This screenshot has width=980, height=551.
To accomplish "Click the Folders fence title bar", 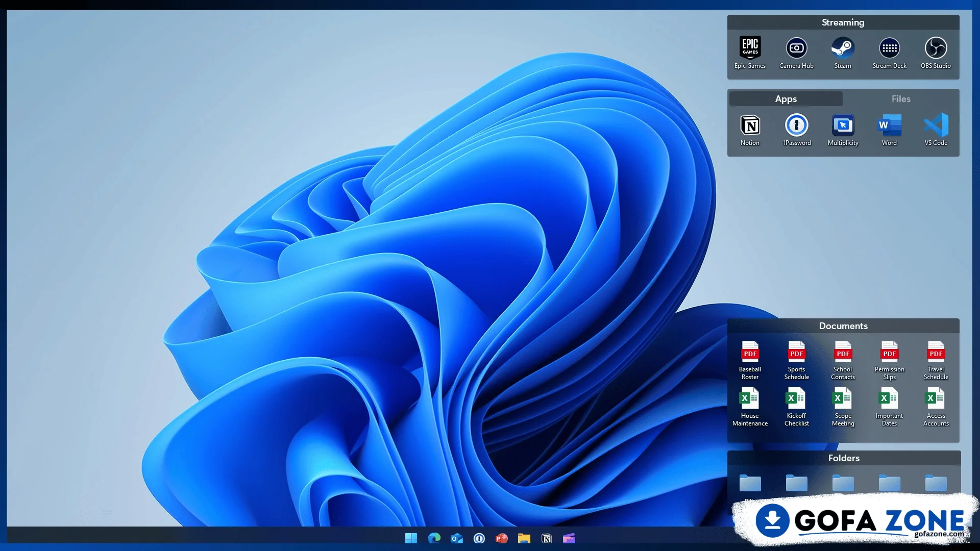I will pyautogui.click(x=844, y=458).
